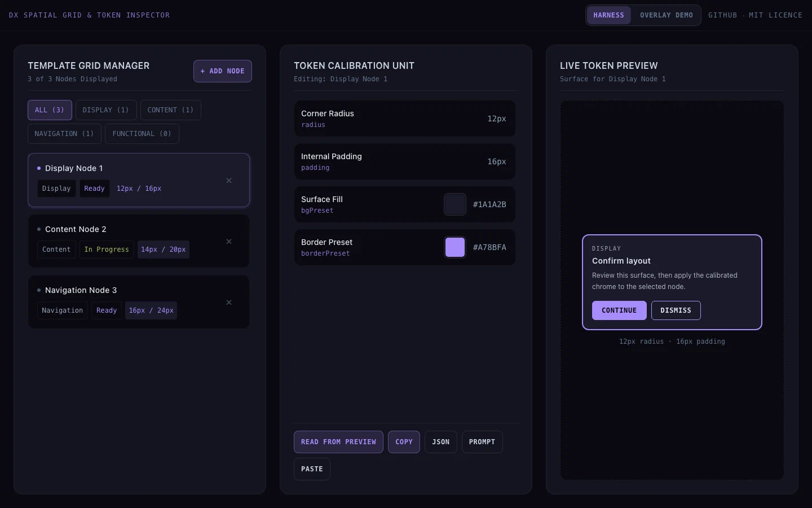Click the DX Spatial Grid title

click(x=90, y=15)
